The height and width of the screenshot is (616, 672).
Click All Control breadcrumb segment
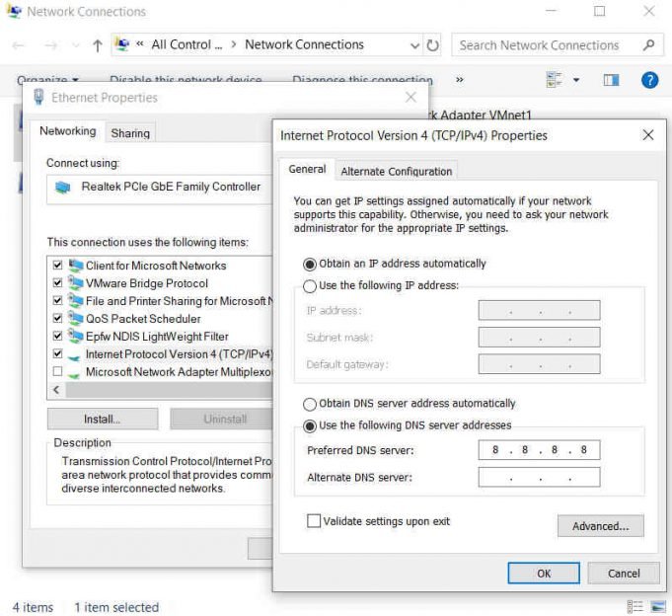click(187, 44)
